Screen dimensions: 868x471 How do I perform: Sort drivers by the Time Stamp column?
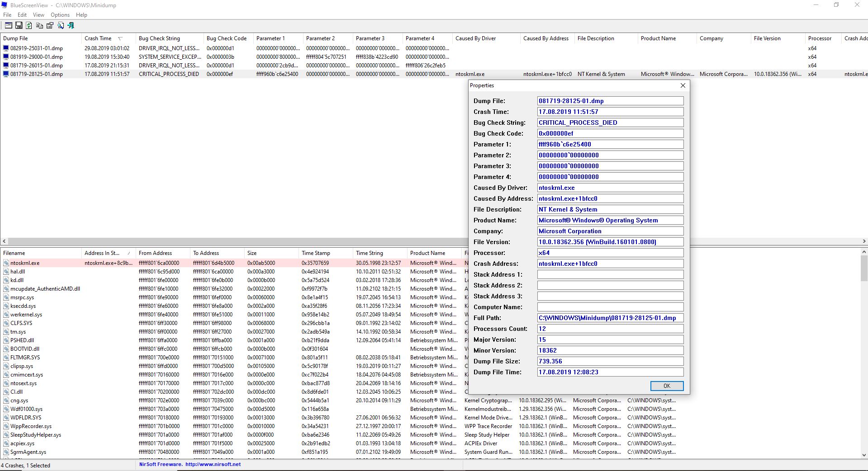tap(326, 253)
